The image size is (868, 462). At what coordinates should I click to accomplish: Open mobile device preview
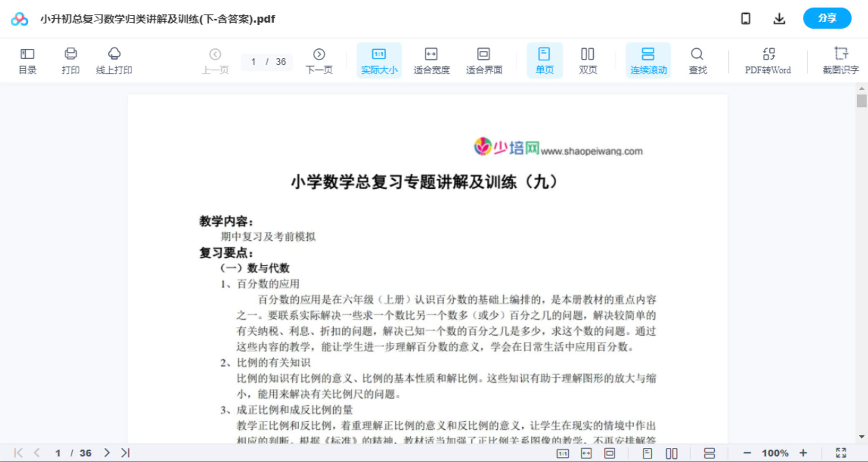746,18
